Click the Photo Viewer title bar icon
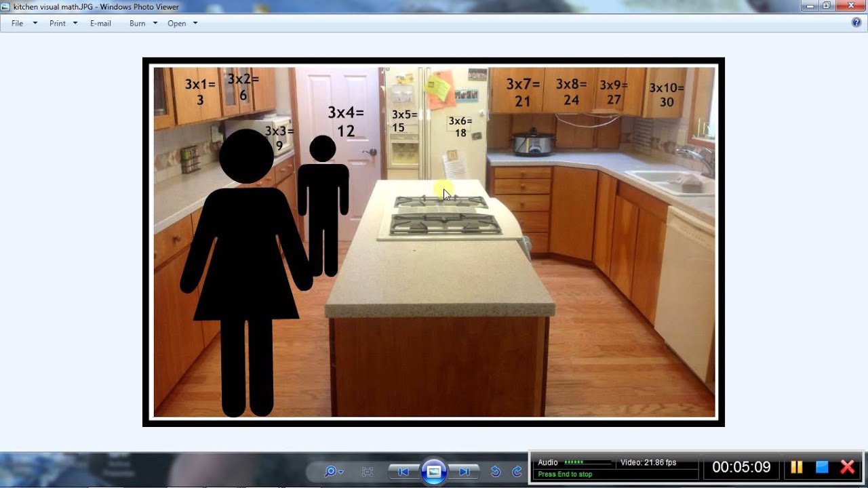868x488 pixels. [5, 7]
